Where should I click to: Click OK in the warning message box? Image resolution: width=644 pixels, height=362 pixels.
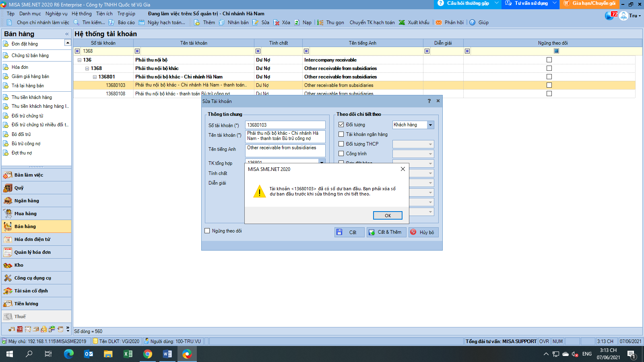387,216
